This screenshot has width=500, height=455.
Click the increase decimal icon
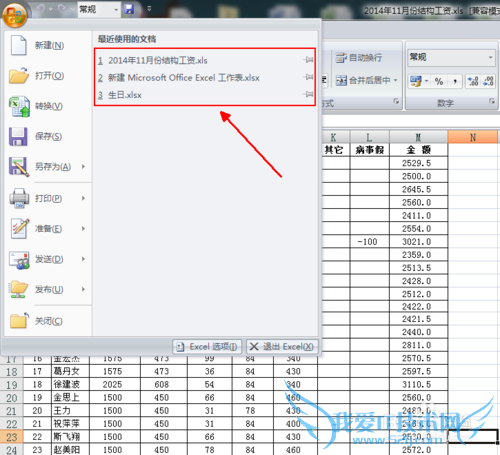(473, 81)
